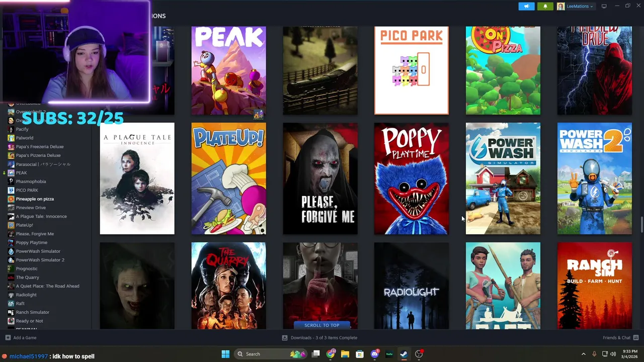This screenshot has width=644, height=362.
Task: Open the PICO PARK game cover
Action: pos(412,70)
